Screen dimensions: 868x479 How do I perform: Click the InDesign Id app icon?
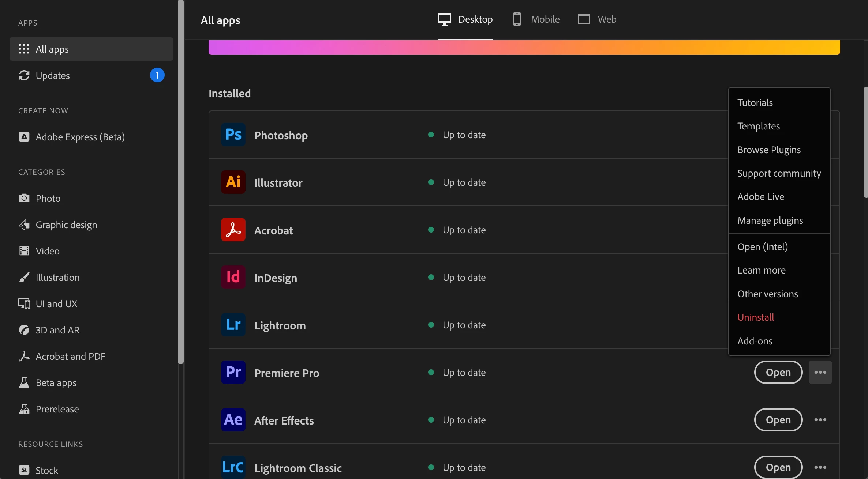coord(233,277)
